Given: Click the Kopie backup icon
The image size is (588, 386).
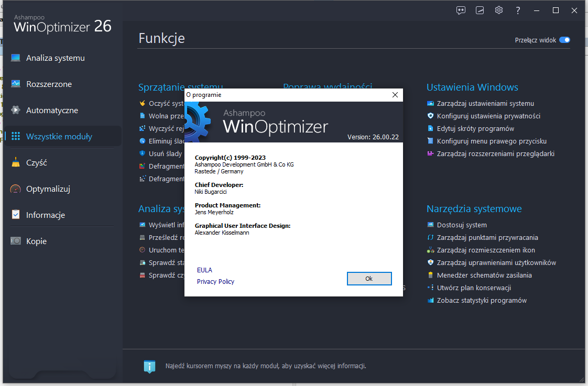Looking at the screenshot, I should point(16,241).
